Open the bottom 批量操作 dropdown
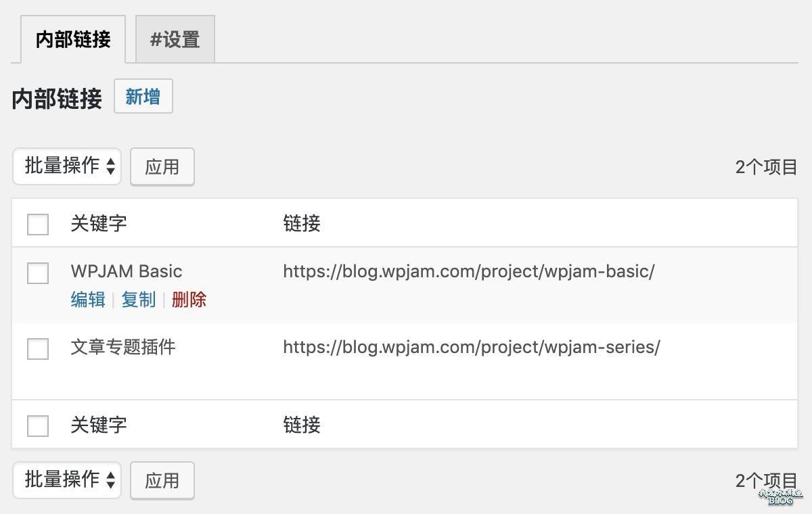Image resolution: width=812 pixels, height=514 pixels. (x=66, y=480)
